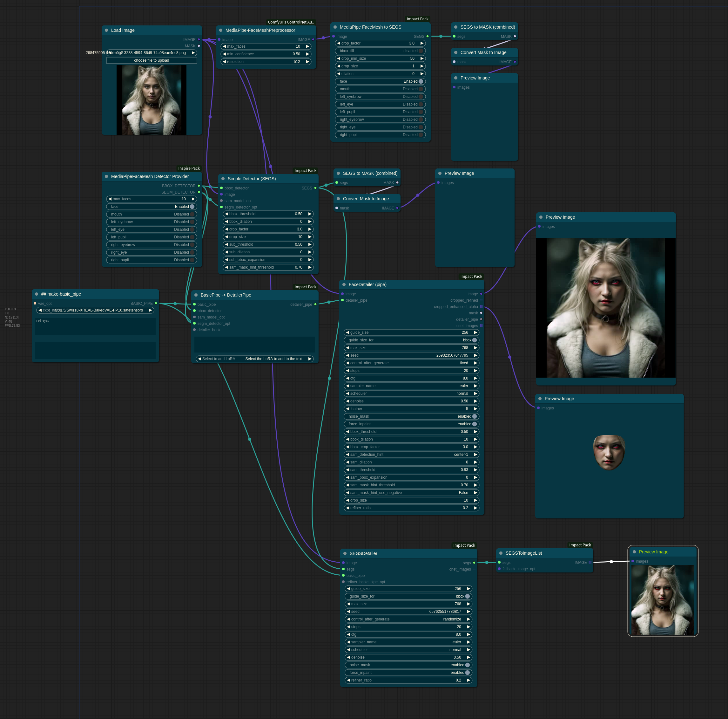Collapse the SEGS to MASK (combined) node dot
The image size is (728, 719).
coord(456,27)
